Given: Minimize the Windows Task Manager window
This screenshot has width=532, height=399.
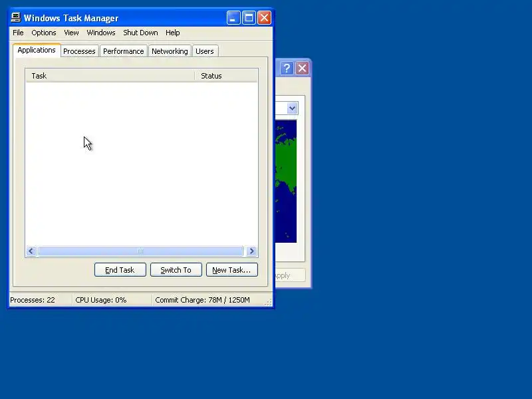Looking at the screenshot, I should tap(233, 18).
